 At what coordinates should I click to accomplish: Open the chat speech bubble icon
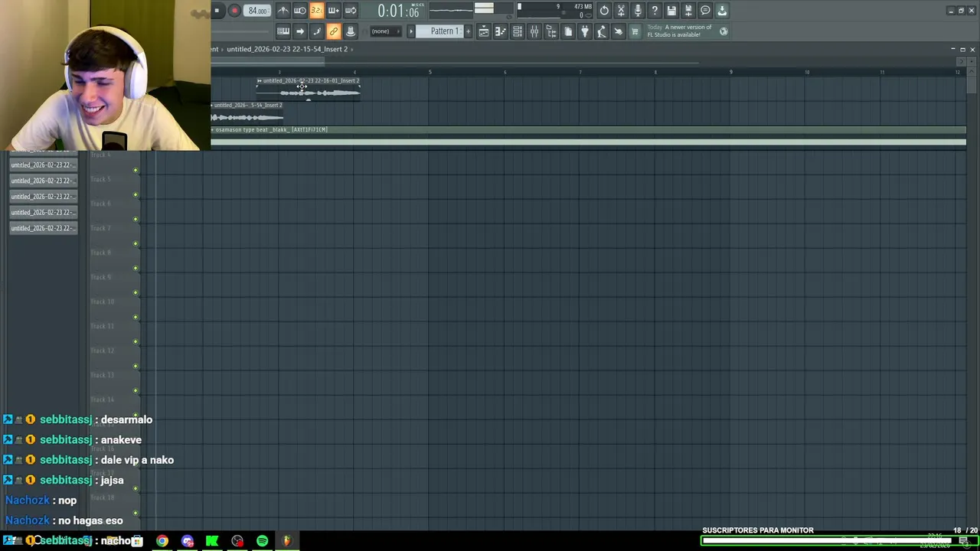705,11
